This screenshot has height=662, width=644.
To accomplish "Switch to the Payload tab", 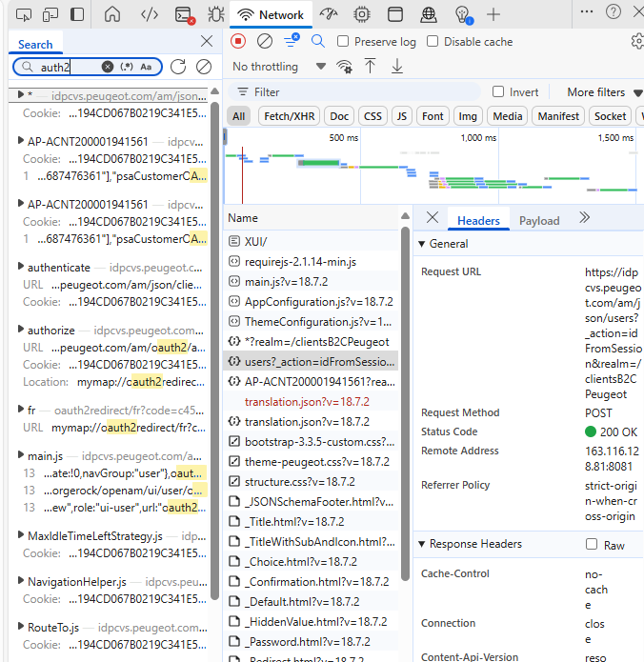I will (x=539, y=221).
